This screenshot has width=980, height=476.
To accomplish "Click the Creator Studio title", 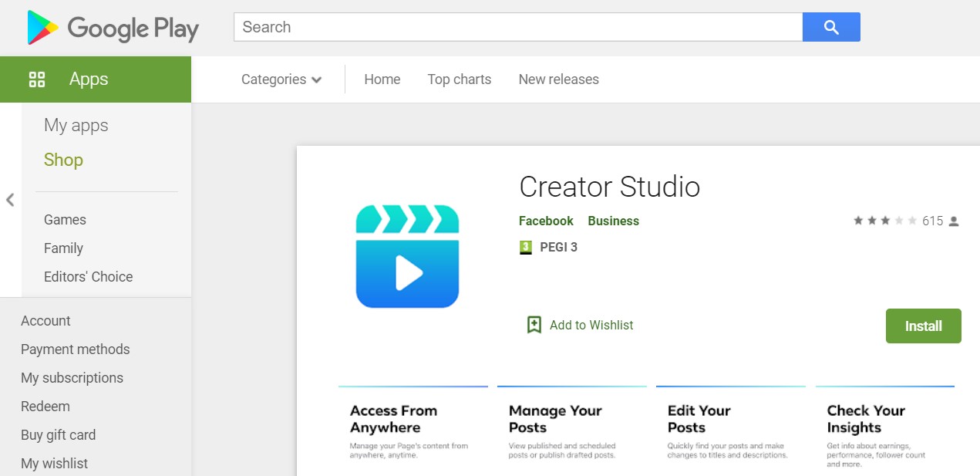I will (609, 187).
